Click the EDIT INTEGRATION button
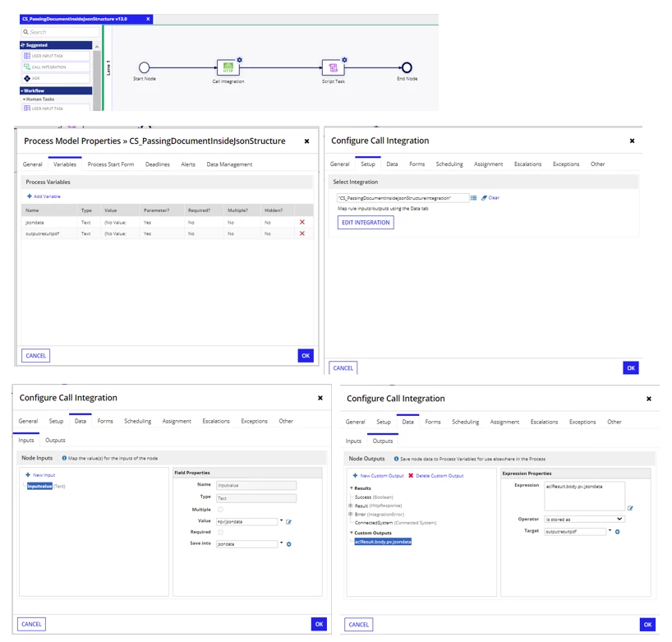The image size is (672, 642). pos(366,223)
